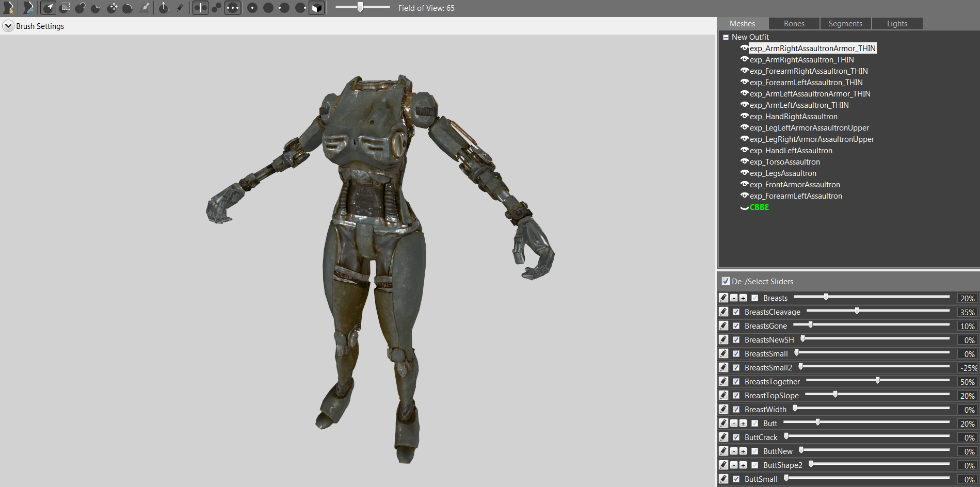Uncheck the BreastTopSlope slider checkbox
This screenshot has width=980, height=487.
click(x=736, y=396)
